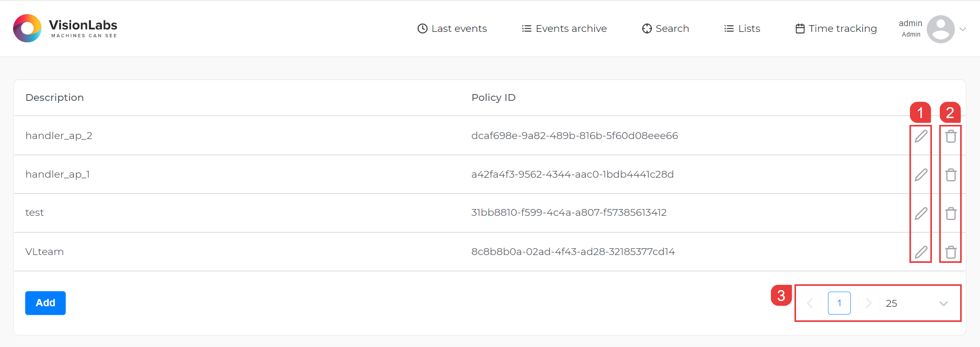Open the Last events page

coord(452,29)
